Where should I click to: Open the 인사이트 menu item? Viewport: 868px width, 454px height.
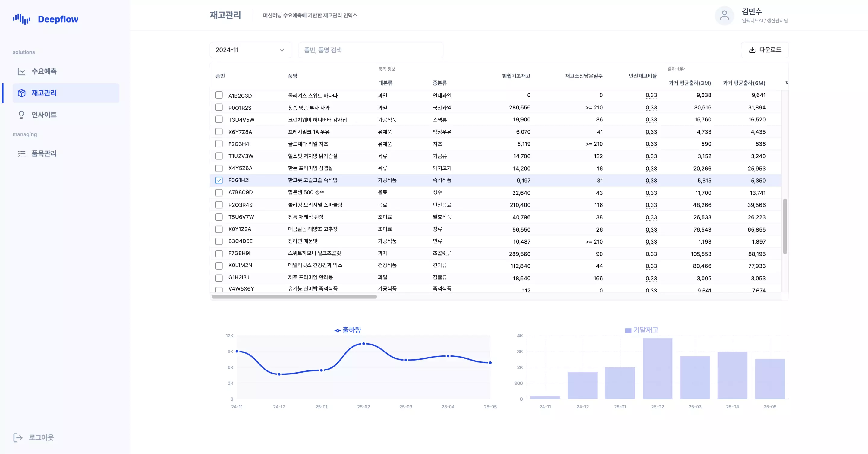click(44, 115)
